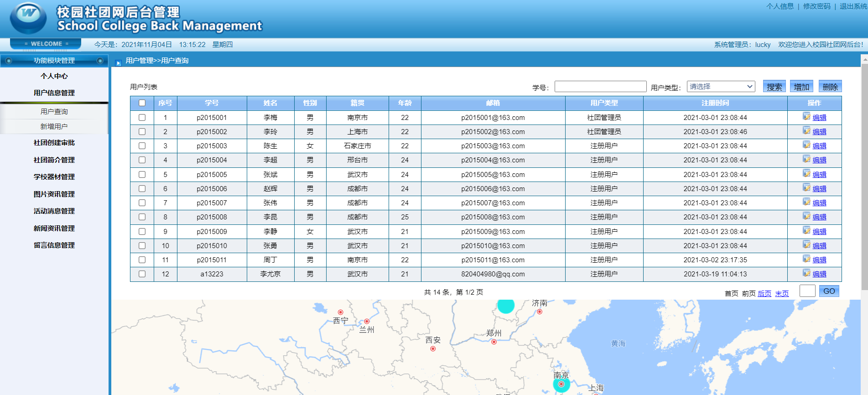The width and height of the screenshot is (868, 395).
Task: Click edit icon for row p2015001
Action: (x=806, y=116)
